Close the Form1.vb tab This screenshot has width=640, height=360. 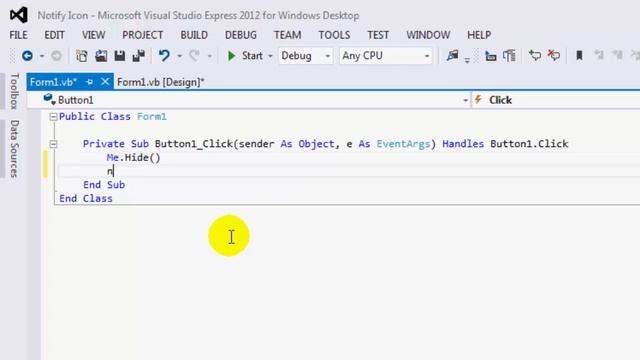[105, 82]
